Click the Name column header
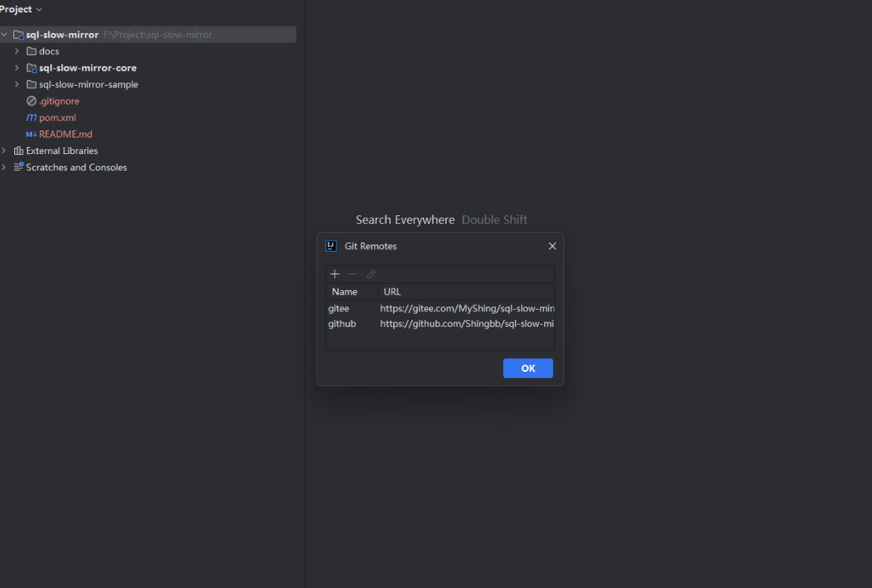872x588 pixels. pos(343,291)
